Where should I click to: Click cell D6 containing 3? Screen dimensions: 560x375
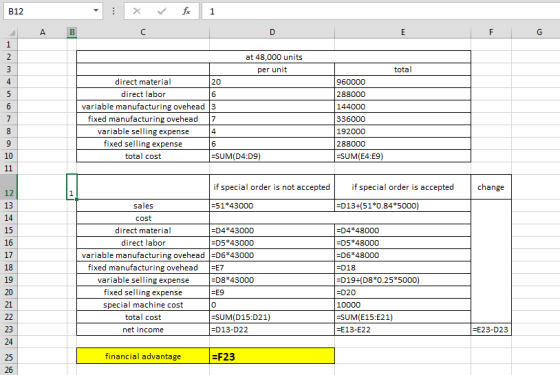point(272,106)
